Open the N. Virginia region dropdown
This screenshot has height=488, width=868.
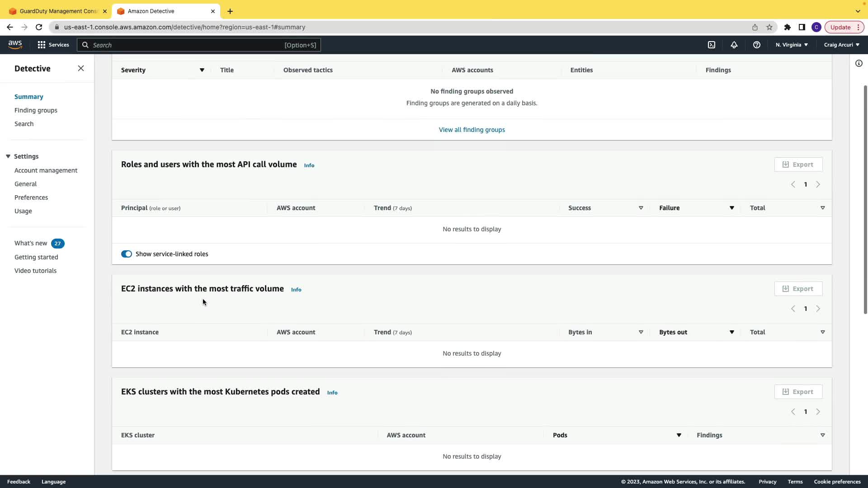pos(791,45)
